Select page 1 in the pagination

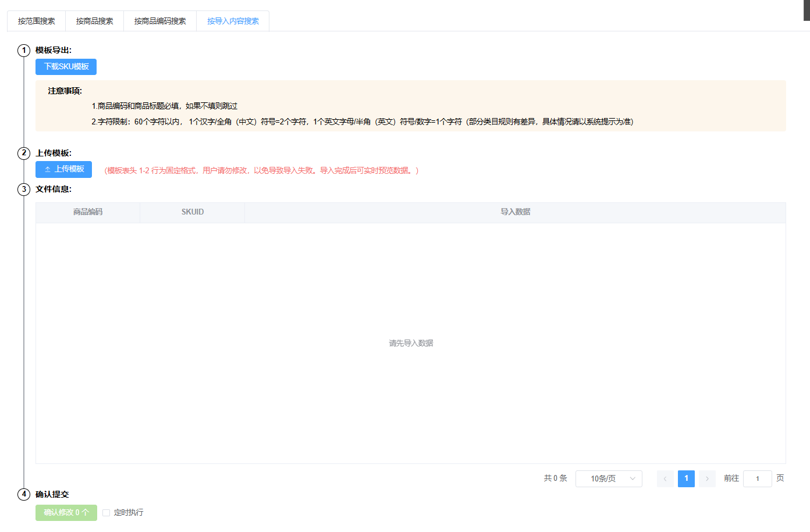click(x=686, y=479)
